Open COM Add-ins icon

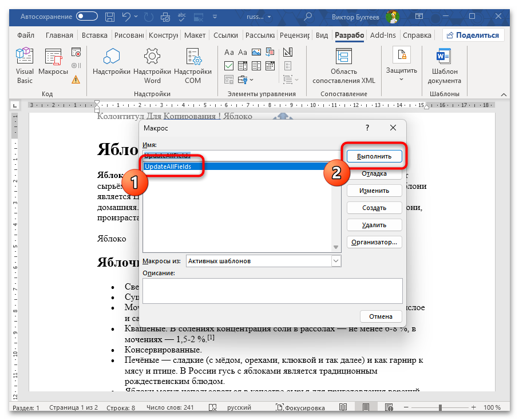(x=193, y=66)
